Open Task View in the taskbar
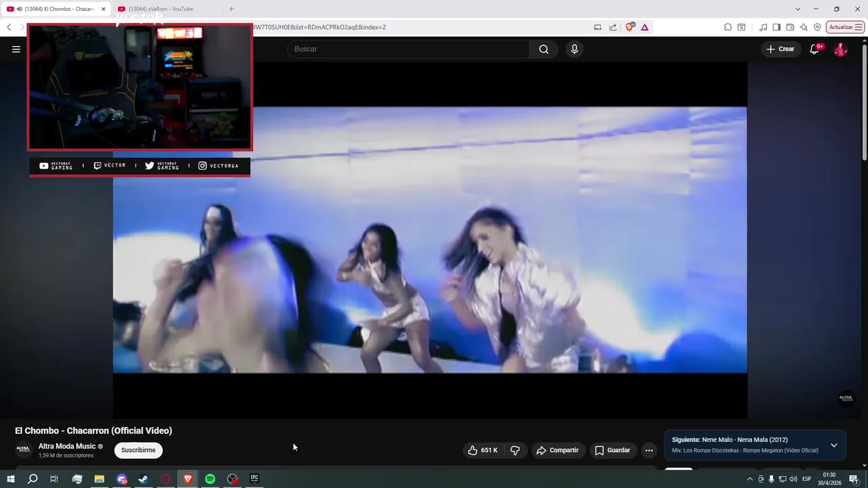This screenshot has height=488, width=868. click(54, 479)
